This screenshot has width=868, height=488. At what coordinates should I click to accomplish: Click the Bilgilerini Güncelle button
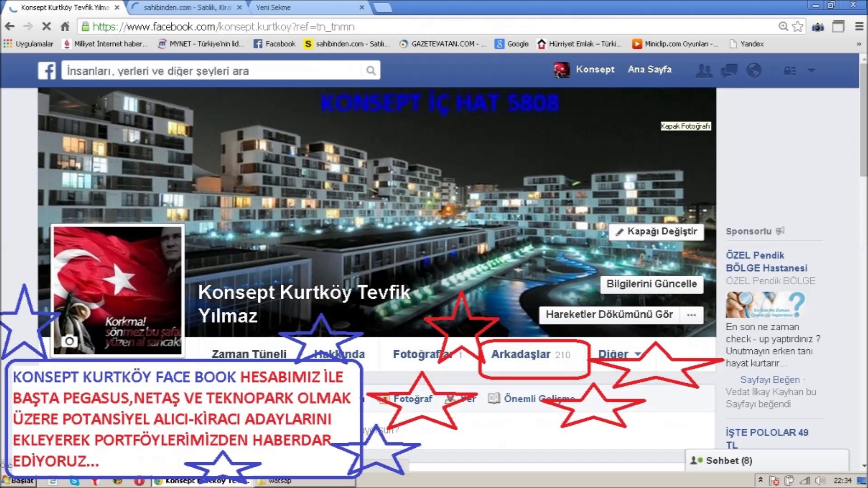tap(651, 284)
